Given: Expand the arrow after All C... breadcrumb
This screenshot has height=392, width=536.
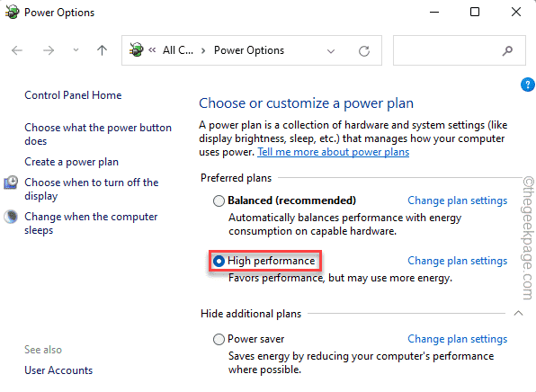Looking at the screenshot, I should [203, 50].
